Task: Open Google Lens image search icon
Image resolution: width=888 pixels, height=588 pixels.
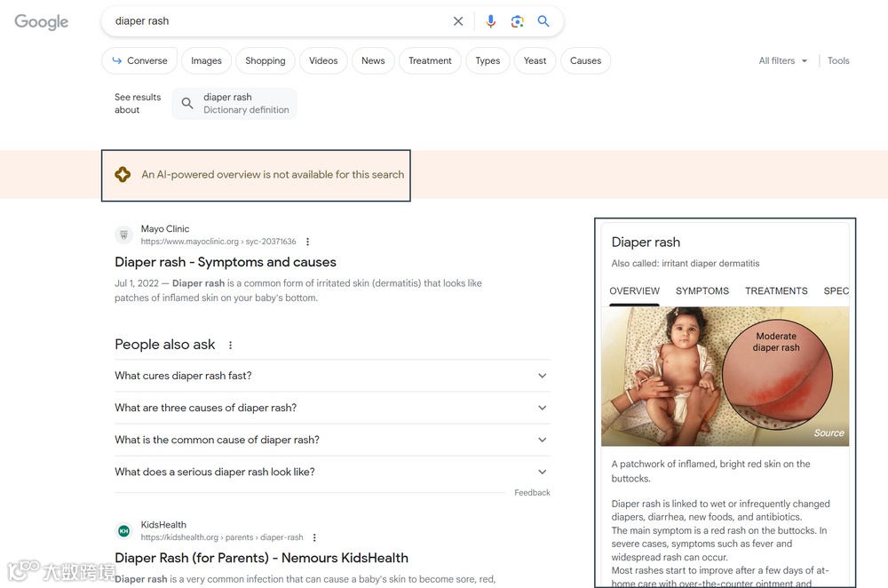Action: [x=517, y=21]
